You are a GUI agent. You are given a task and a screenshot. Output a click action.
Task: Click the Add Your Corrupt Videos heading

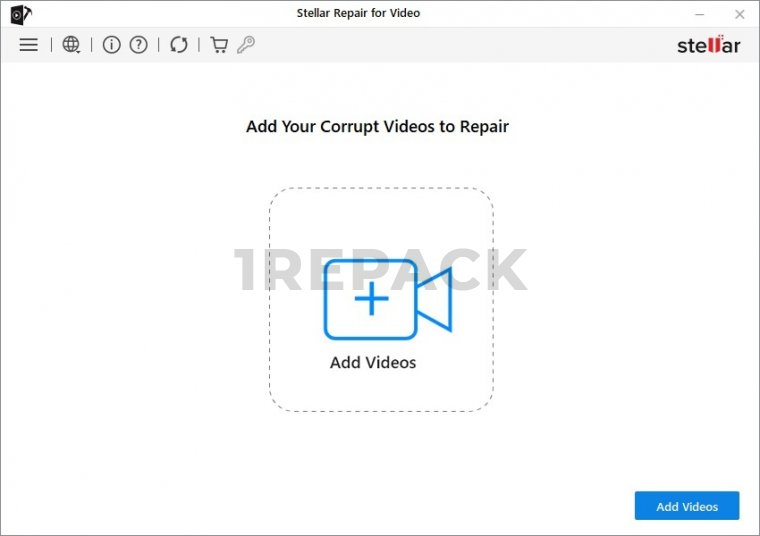377,127
